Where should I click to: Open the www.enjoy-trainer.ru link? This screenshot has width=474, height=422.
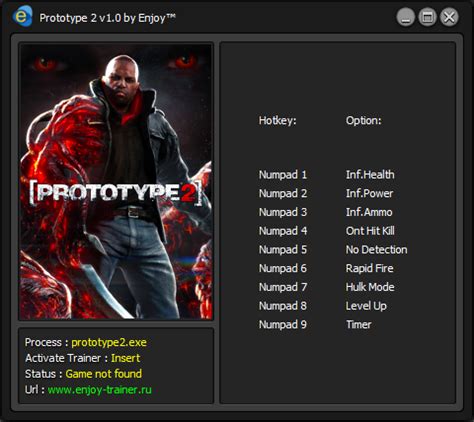click(x=100, y=390)
